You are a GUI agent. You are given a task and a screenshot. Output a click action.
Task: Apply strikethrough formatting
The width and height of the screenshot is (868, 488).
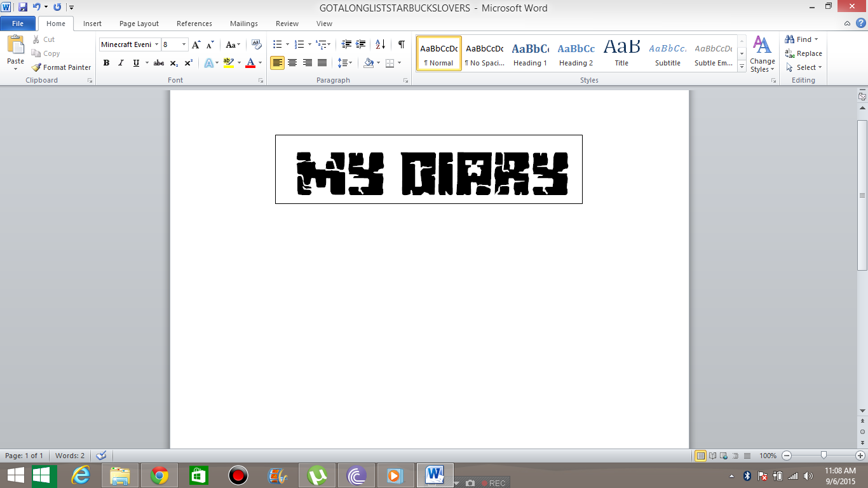pyautogui.click(x=159, y=63)
